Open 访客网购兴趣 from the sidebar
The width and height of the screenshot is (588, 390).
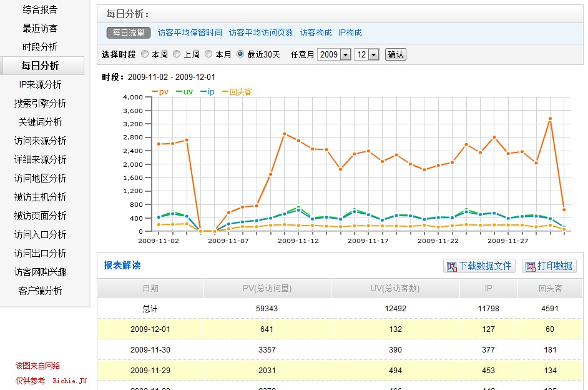(41, 272)
